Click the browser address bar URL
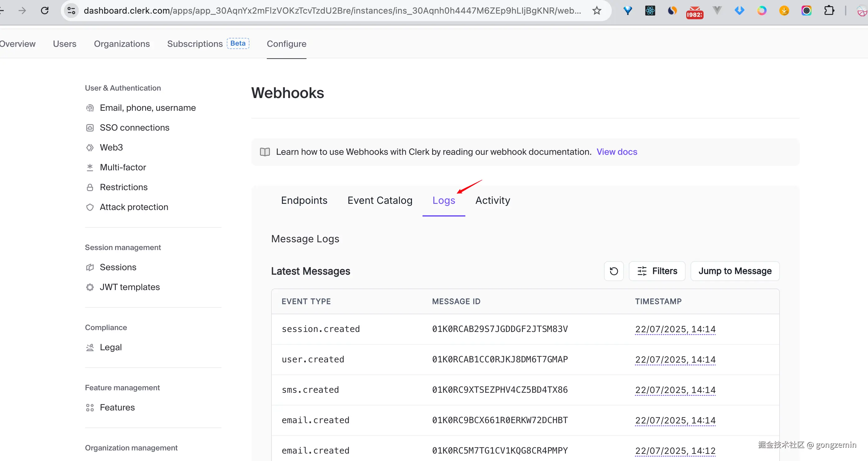Viewport: 868px width, 461px height. point(332,11)
